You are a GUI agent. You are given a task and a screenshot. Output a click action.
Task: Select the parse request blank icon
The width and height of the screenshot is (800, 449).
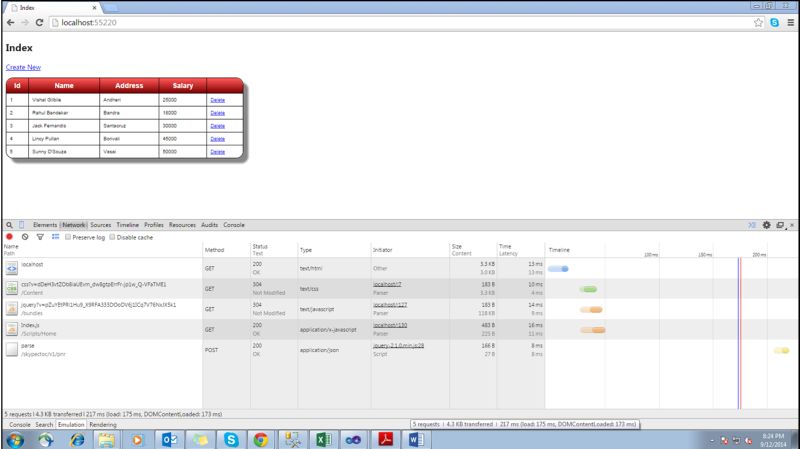point(11,350)
